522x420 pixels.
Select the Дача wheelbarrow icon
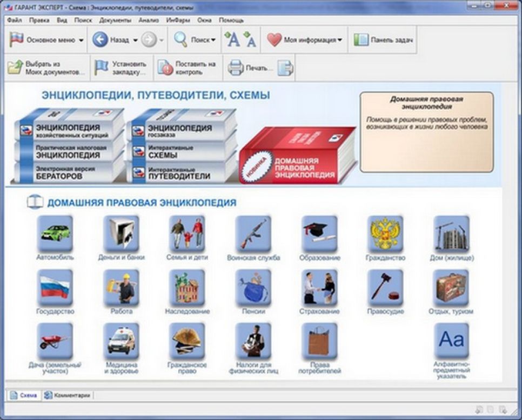tap(55, 341)
